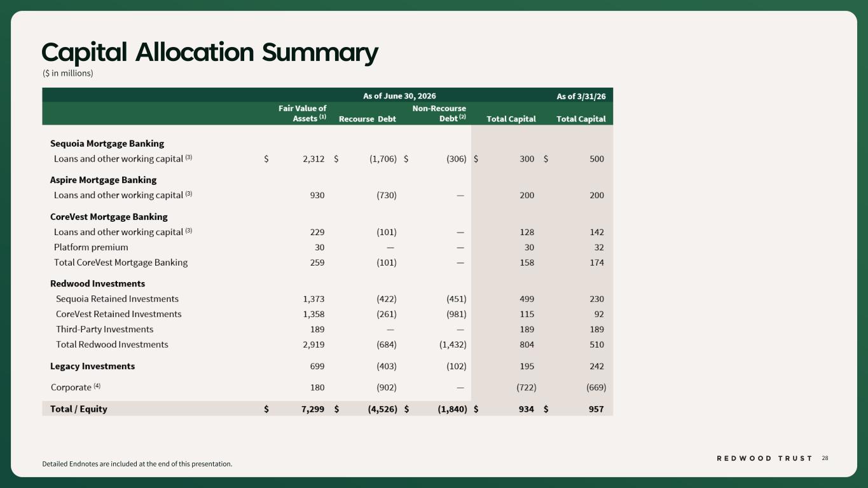Select the "($ in millions)" subtitle
Screen dimensions: 868x488
pyautogui.click(x=67, y=73)
